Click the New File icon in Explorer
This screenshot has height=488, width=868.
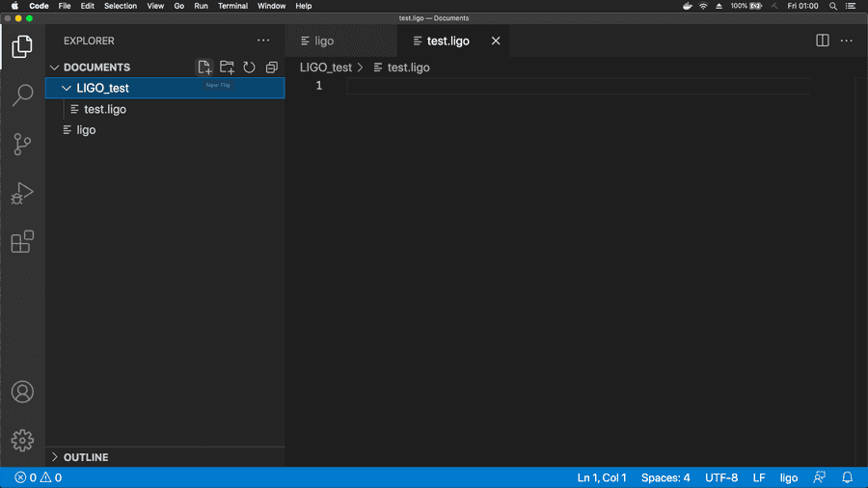coord(204,68)
